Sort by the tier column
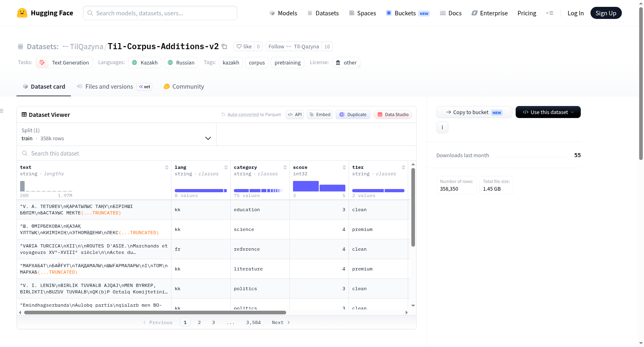 (x=403, y=167)
